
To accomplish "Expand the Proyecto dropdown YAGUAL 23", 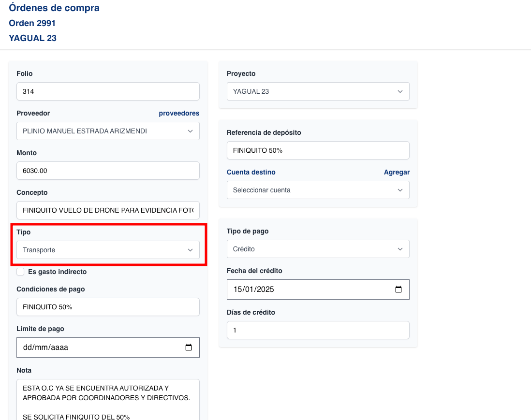I will (318, 91).
